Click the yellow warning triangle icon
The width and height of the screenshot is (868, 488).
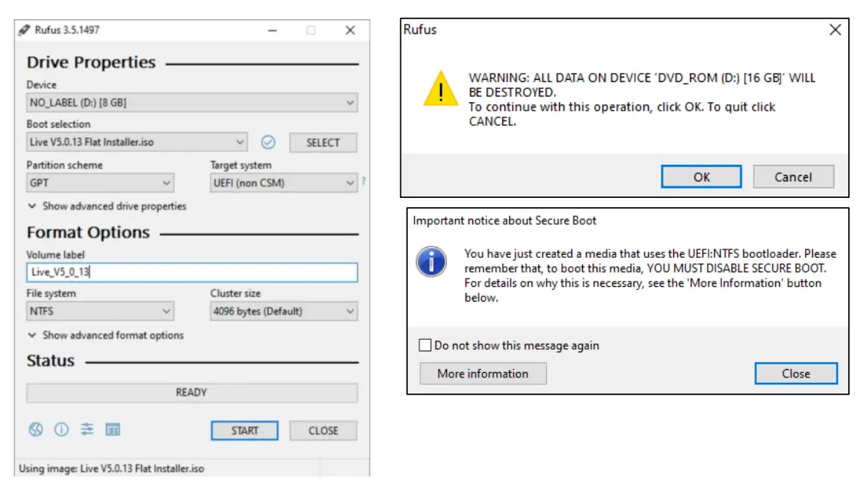pos(441,89)
